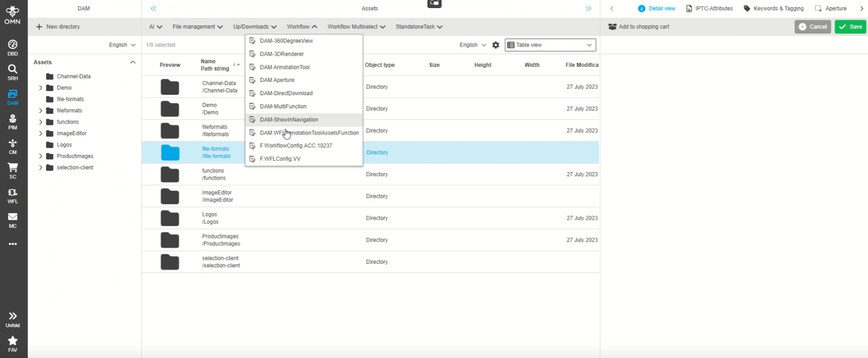Image resolution: width=868 pixels, height=358 pixels.
Task: Select the Productimages folder thumbnail row
Action: pos(170,240)
